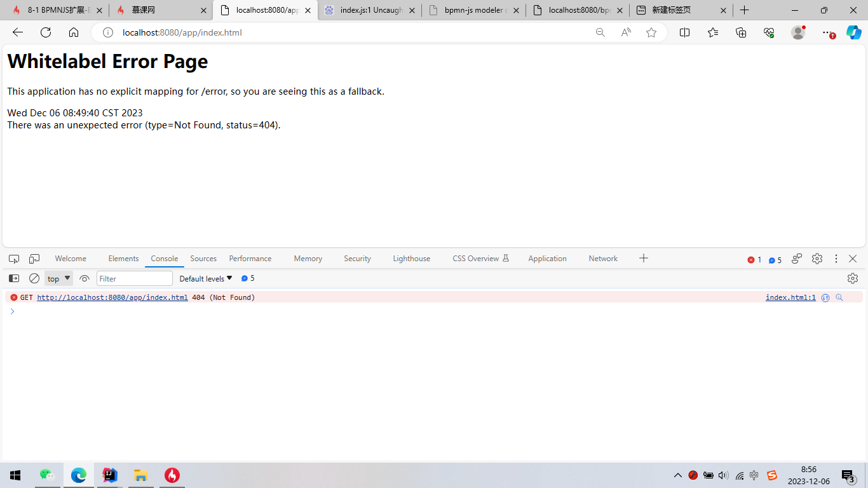The image size is (868, 488).
Task: Refresh the localhost page
Action: 46,32
